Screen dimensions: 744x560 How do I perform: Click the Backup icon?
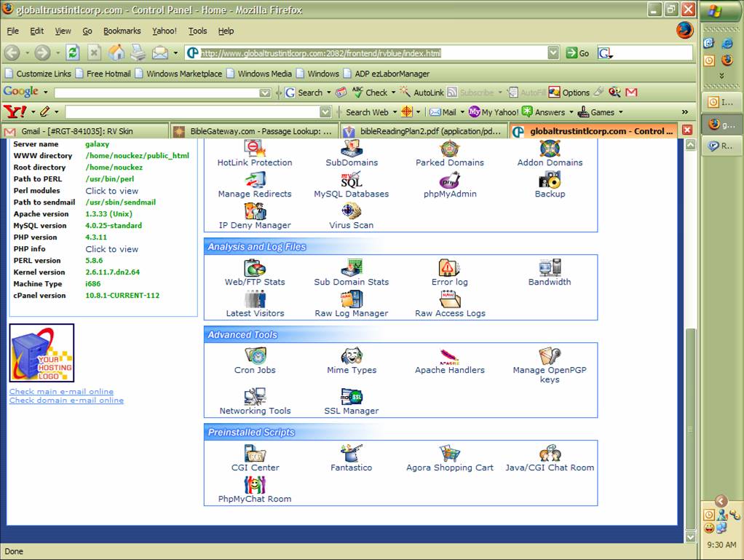pyautogui.click(x=550, y=181)
